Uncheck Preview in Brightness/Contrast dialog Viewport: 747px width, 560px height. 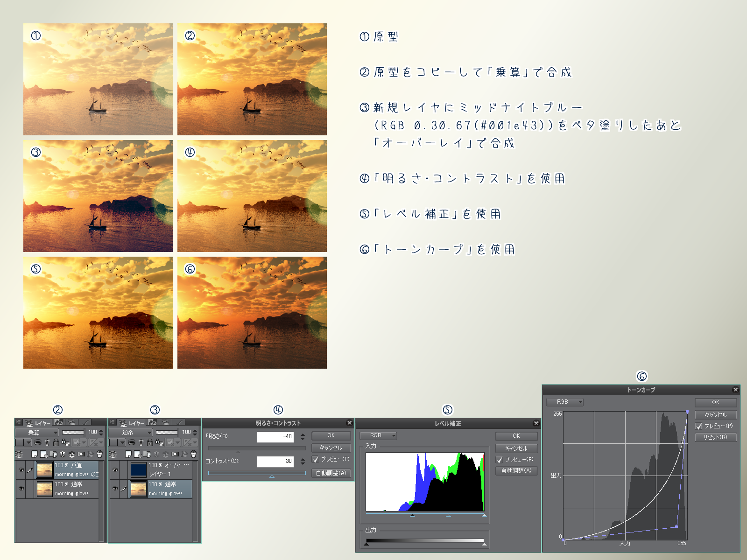click(x=316, y=459)
